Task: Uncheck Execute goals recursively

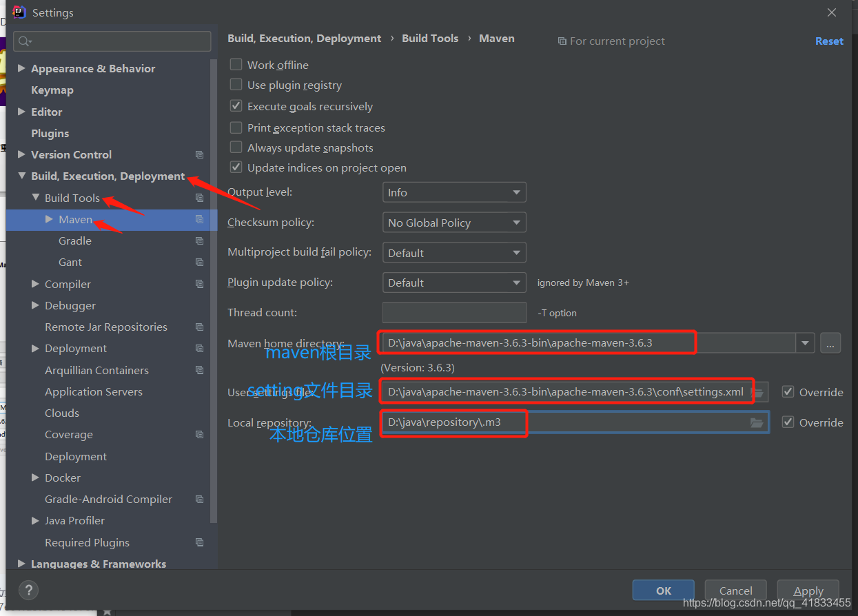Action: click(x=236, y=106)
